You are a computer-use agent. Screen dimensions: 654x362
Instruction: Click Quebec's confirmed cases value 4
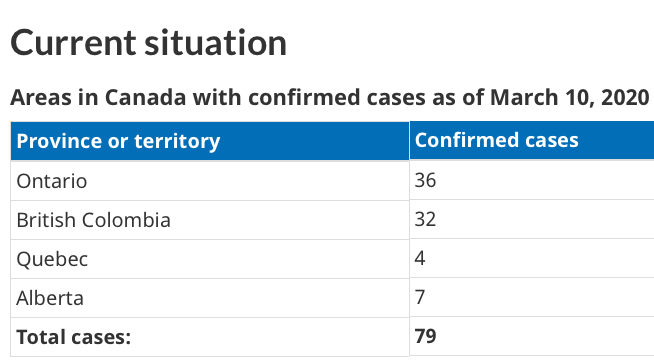click(420, 258)
